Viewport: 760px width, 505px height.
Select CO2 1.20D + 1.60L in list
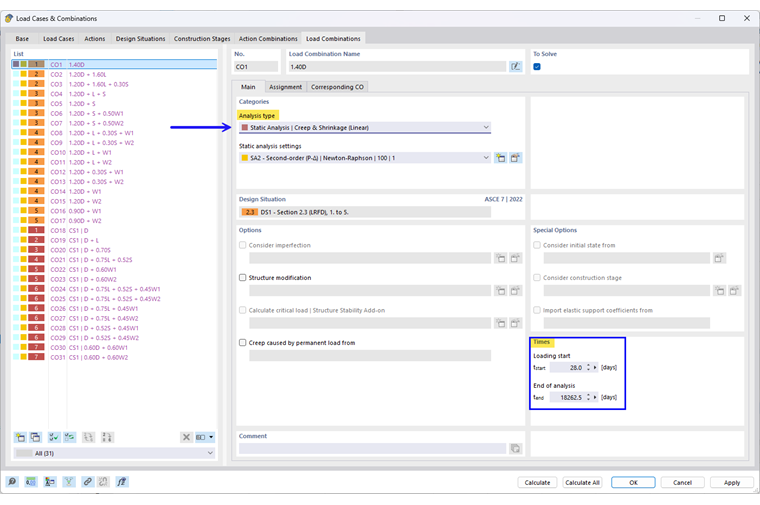coord(114,74)
